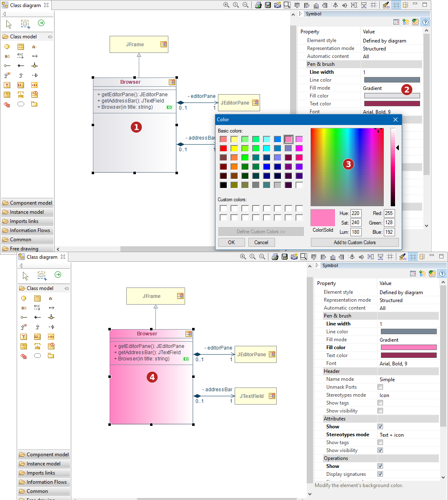Screen dimensions: 448x500
Task: Expand the Information Flows drawer in the pink Browser diagram palette
Action: tap(44, 482)
